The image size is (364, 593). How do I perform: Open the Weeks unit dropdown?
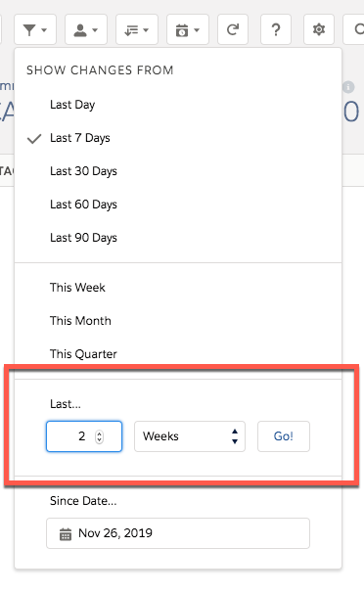pyautogui.click(x=190, y=436)
